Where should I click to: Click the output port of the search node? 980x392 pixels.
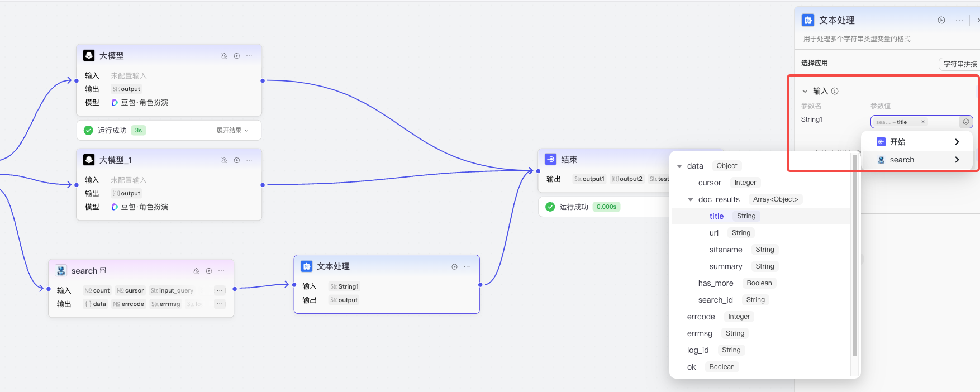tap(235, 289)
